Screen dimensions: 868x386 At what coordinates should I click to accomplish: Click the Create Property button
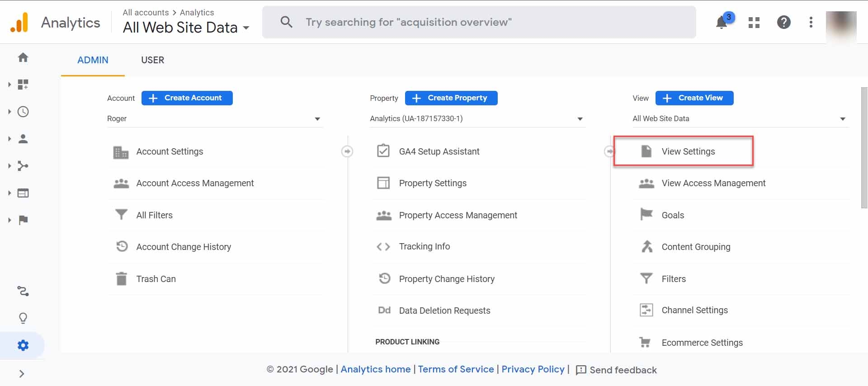click(x=451, y=98)
